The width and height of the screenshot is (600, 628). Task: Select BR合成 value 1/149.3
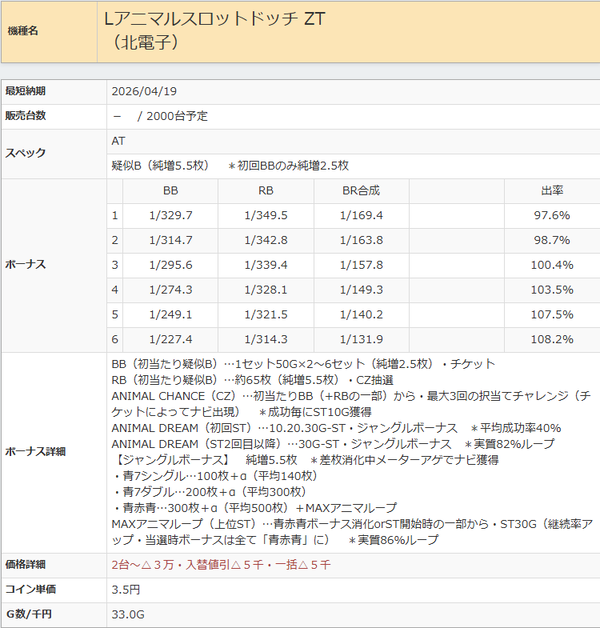pyautogui.click(x=361, y=290)
